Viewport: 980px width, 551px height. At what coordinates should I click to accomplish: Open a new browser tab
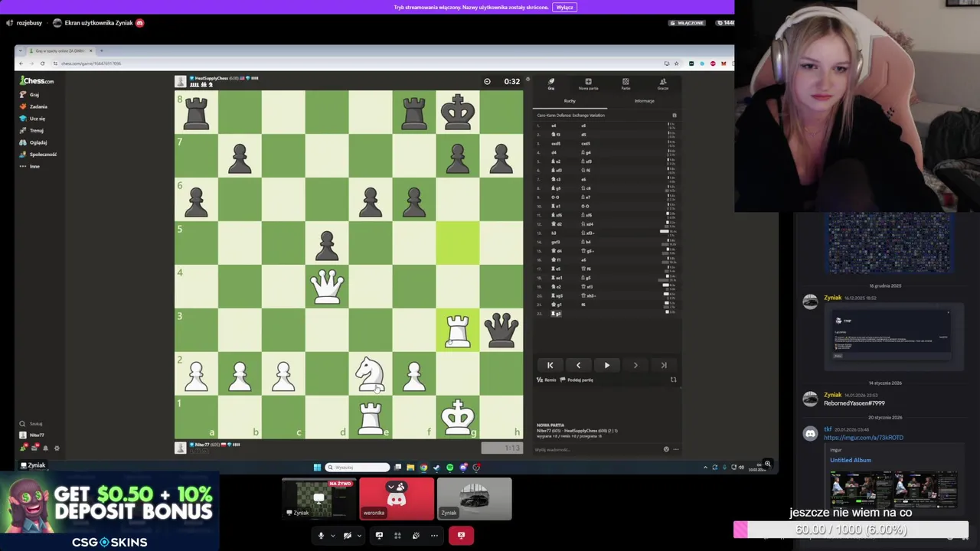[x=101, y=51]
